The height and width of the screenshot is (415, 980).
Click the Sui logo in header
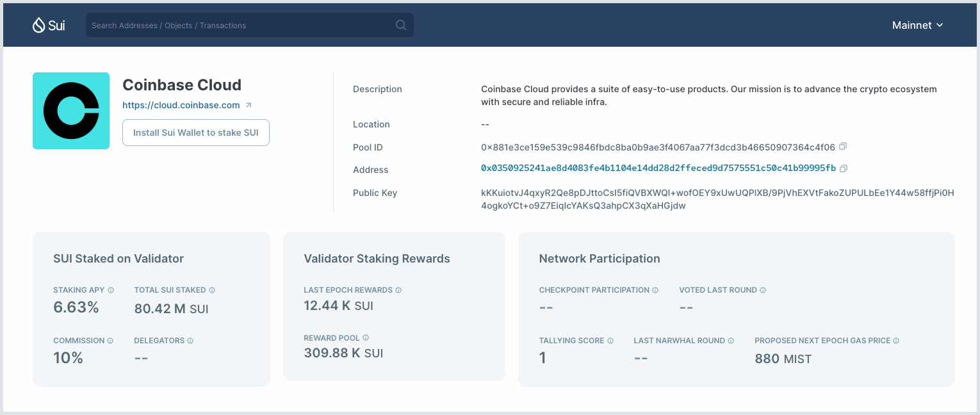point(49,25)
